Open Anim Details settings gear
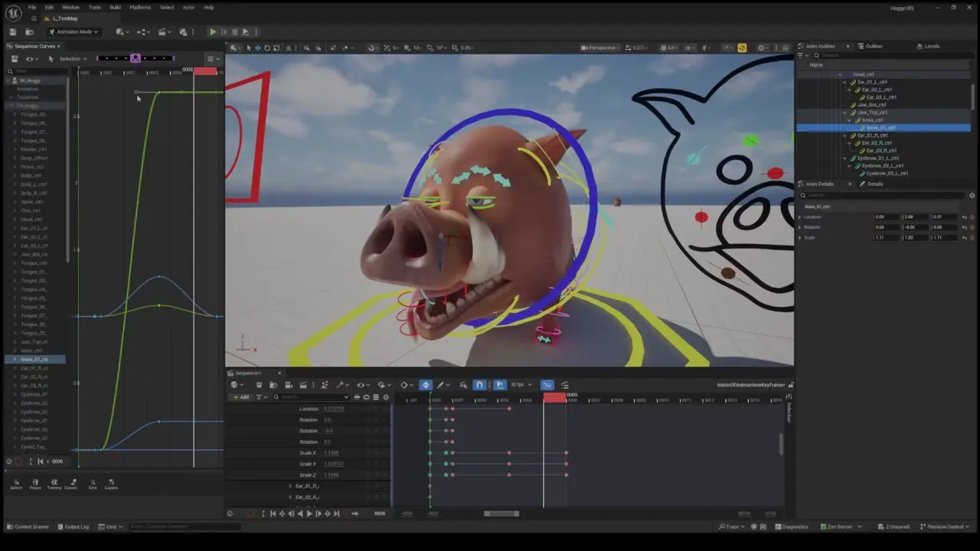The height and width of the screenshot is (551, 980). (972, 196)
